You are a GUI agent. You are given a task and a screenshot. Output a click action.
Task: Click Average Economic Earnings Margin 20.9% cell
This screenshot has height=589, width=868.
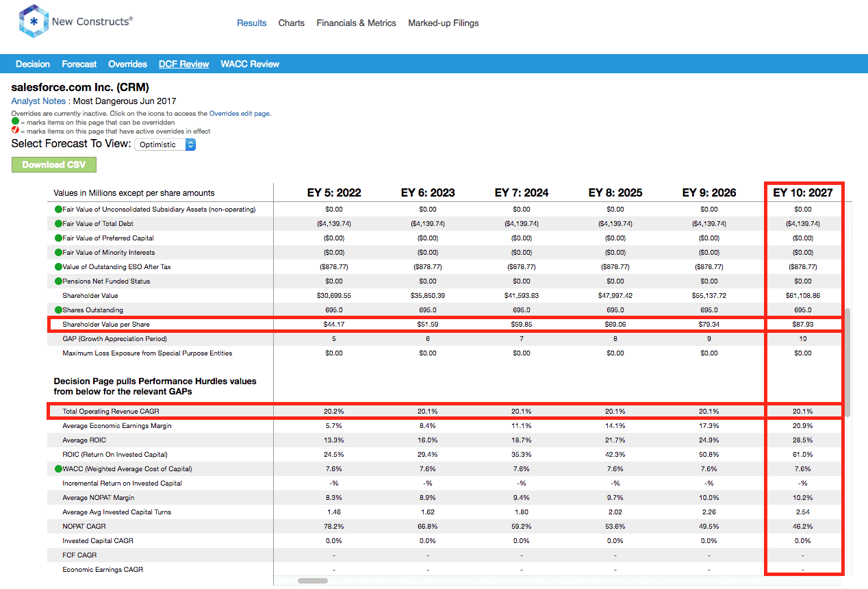(x=803, y=425)
